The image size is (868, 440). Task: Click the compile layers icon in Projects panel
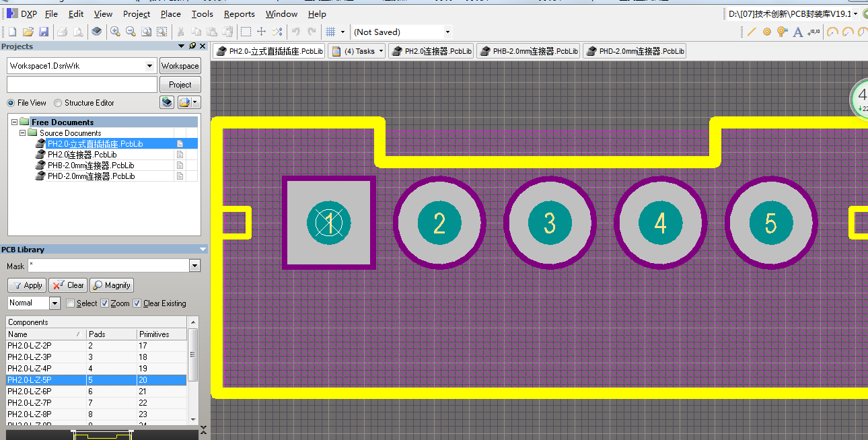[167, 102]
